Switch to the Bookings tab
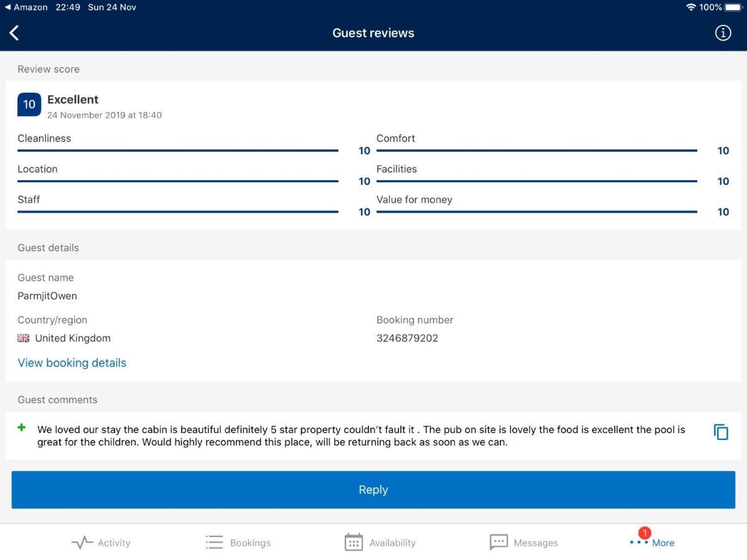 [x=238, y=543]
